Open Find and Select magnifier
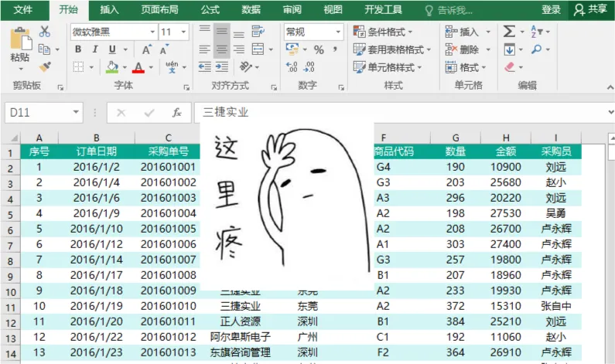Image resolution: width=615 pixels, height=364 pixels. (x=537, y=49)
